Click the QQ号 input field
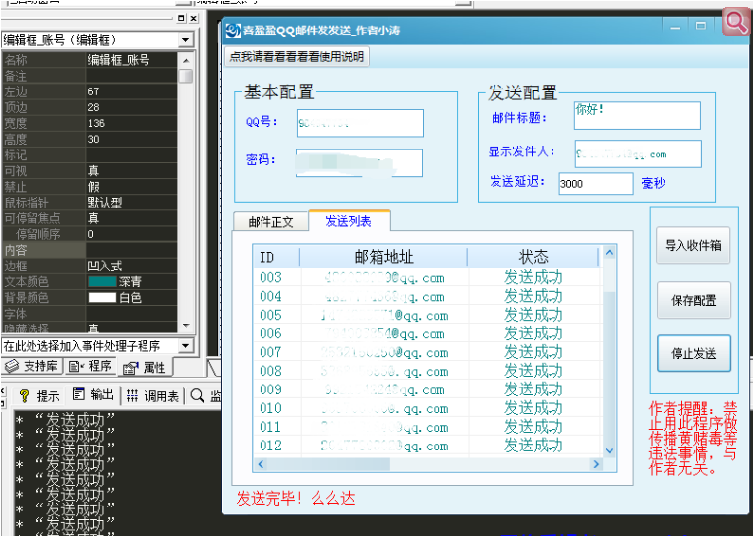The image size is (756, 536). pyautogui.click(x=360, y=123)
